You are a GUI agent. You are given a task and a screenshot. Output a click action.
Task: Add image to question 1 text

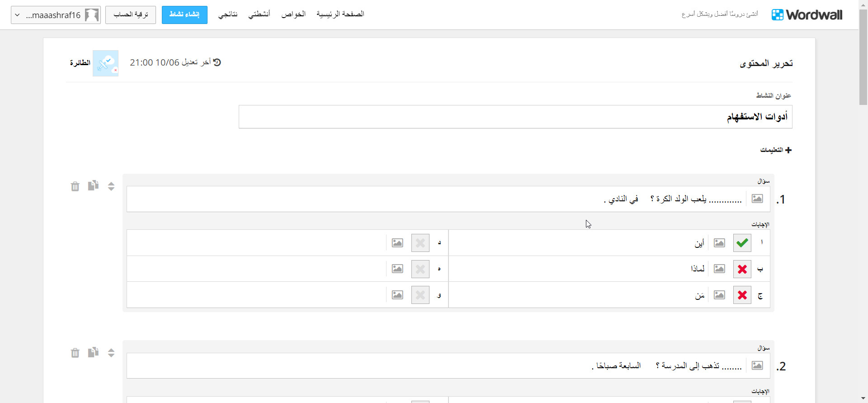pos(757,199)
